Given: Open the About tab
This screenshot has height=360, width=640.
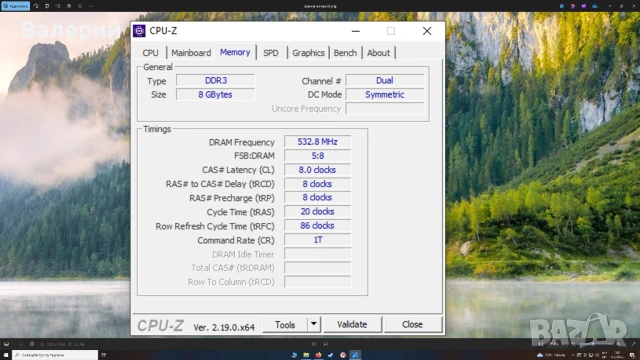Looking at the screenshot, I should [378, 53].
